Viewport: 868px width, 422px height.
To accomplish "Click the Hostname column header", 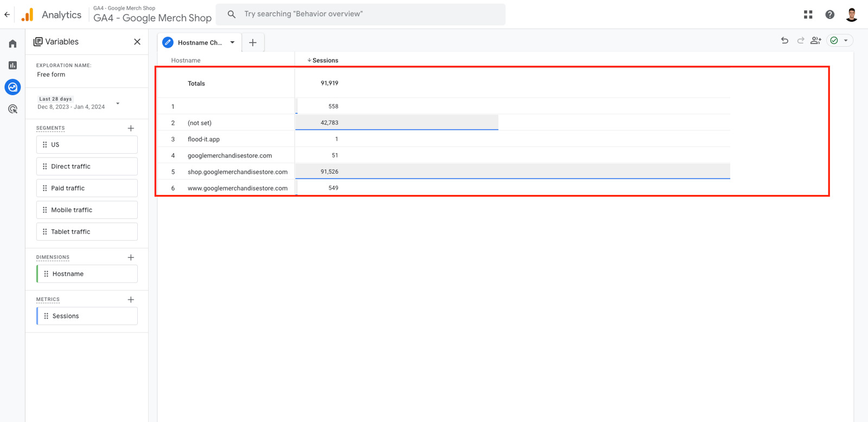I will [x=186, y=60].
